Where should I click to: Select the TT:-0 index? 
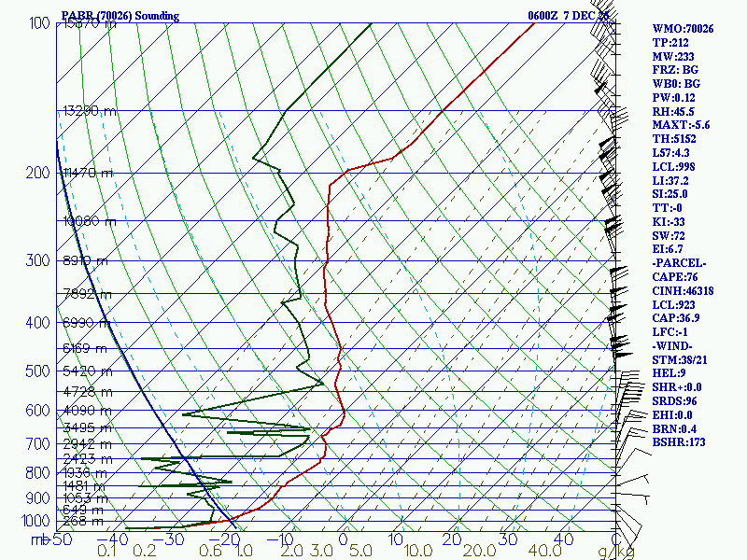pos(667,208)
